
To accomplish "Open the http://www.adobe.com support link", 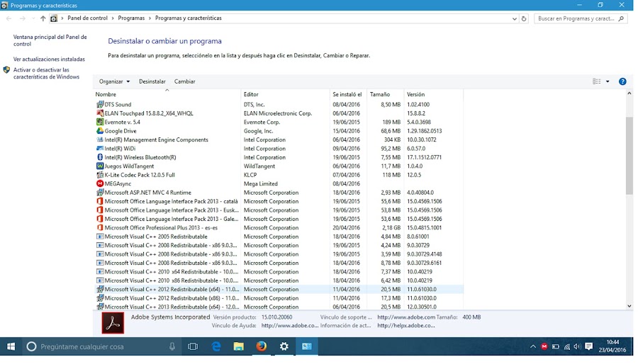I will [x=406, y=317].
